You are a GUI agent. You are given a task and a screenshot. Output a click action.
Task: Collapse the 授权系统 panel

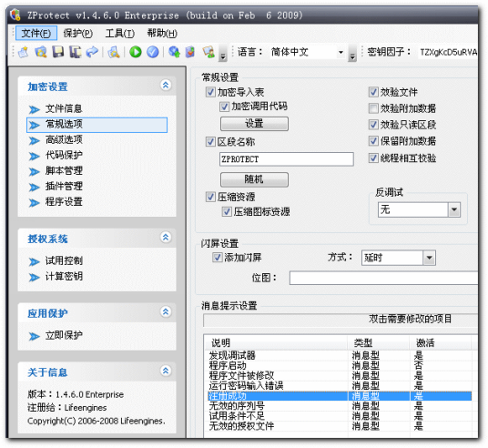[x=166, y=238]
